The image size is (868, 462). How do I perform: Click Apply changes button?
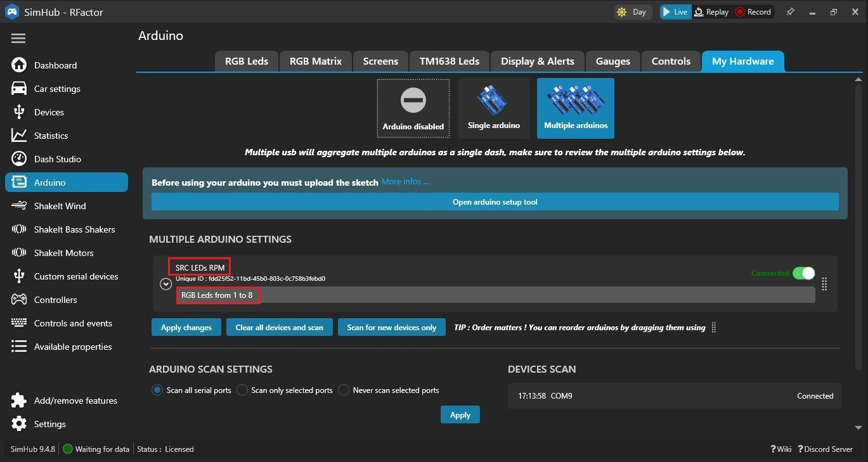(x=186, y=327)
